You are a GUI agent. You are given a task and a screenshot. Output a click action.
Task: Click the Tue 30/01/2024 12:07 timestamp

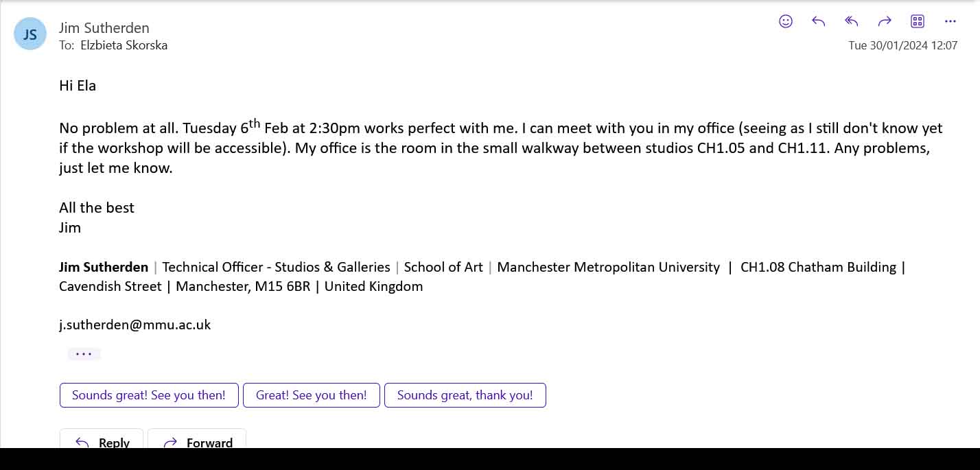[902, 45]
